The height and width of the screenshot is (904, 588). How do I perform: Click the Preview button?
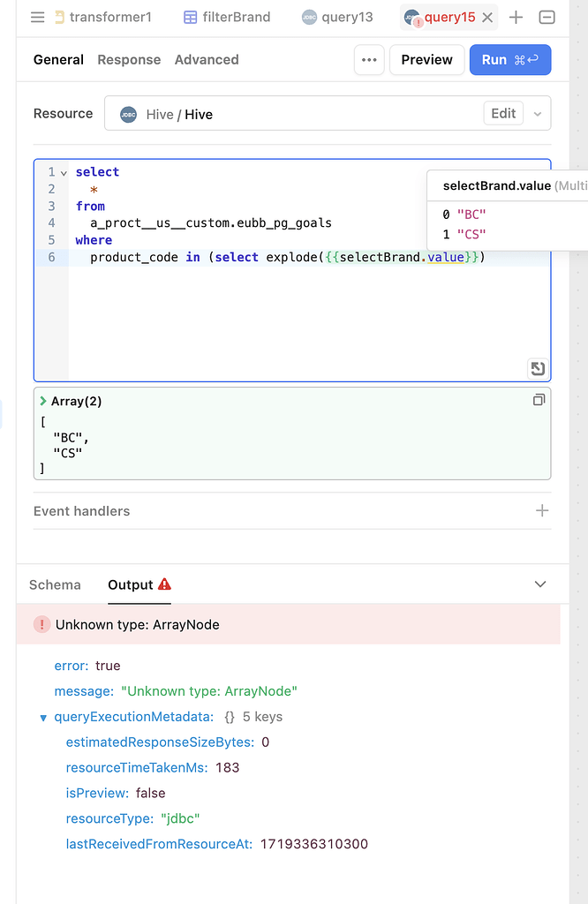click(426, 60)
